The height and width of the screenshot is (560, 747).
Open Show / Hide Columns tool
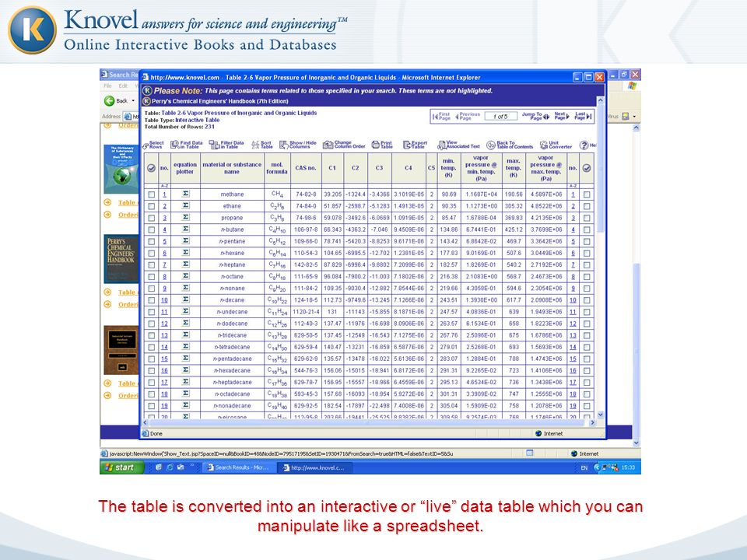pyautogui.click(x=298, y=145)
